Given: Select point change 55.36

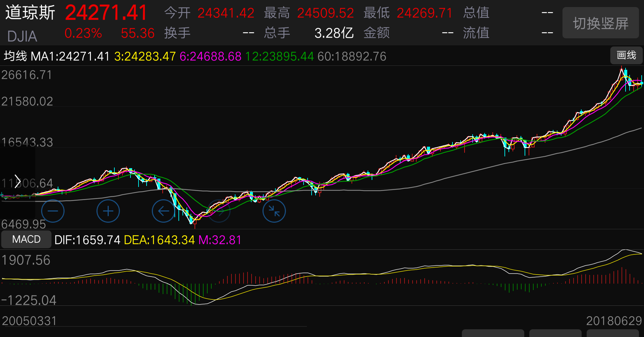Looking at the screenshot, I should [x=138, y=33].
